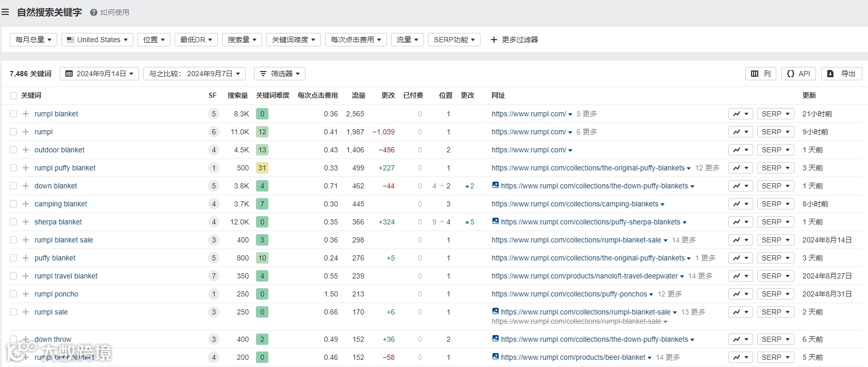Open the United States country dropdown

coord(97,40)
